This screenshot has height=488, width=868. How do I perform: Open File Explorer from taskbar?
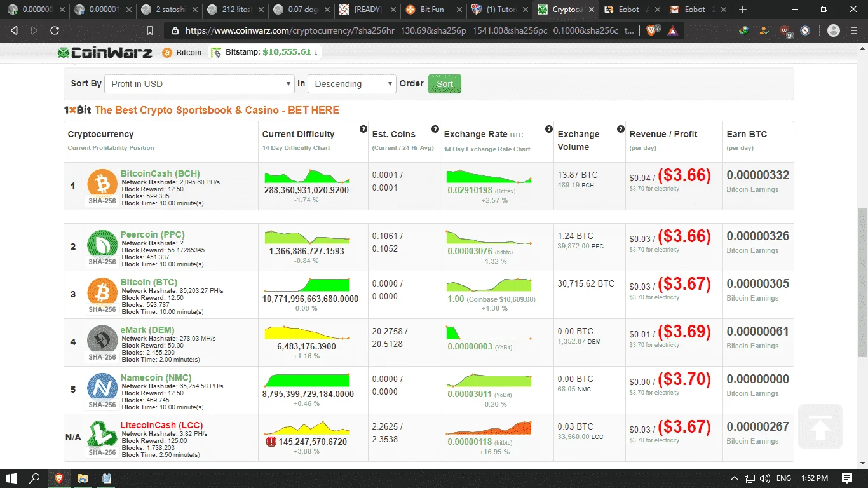pos(82,478)
